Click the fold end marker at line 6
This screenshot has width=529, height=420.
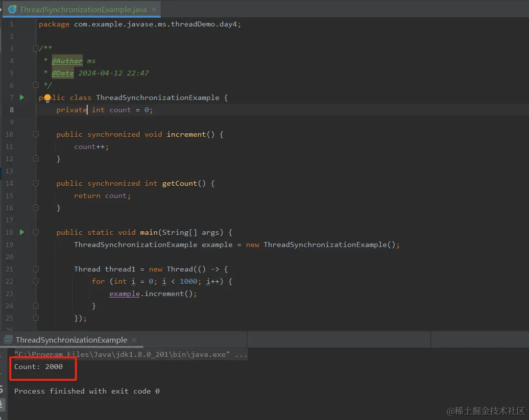(x=36, y=85)
